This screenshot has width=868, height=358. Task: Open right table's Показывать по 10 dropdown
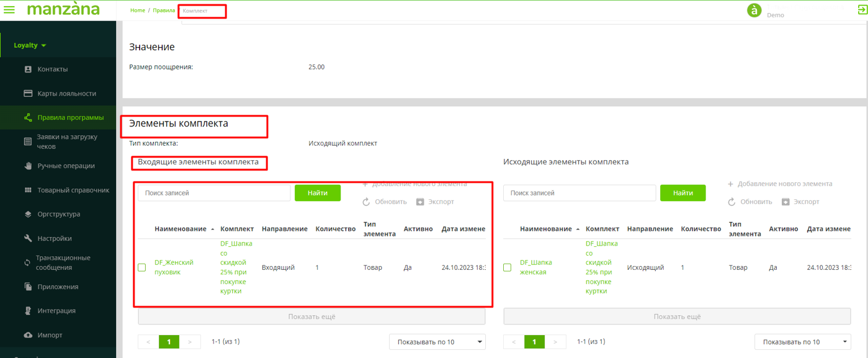pyautogui.click(x=802, y=342)
